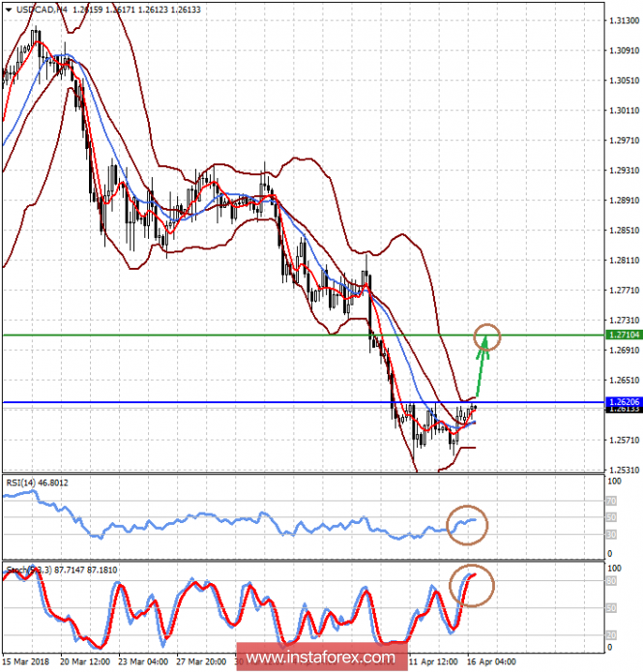Viewport: 643px width, 672px height.
Task: Click the brown circle on RSI indicator
Action: click(469, 523)
